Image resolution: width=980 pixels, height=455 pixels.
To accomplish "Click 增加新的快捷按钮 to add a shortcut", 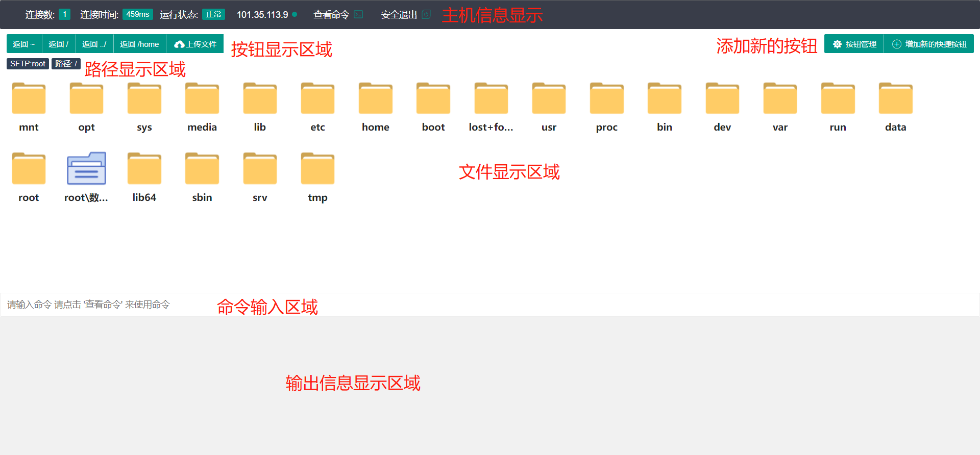I will [929, 44].
